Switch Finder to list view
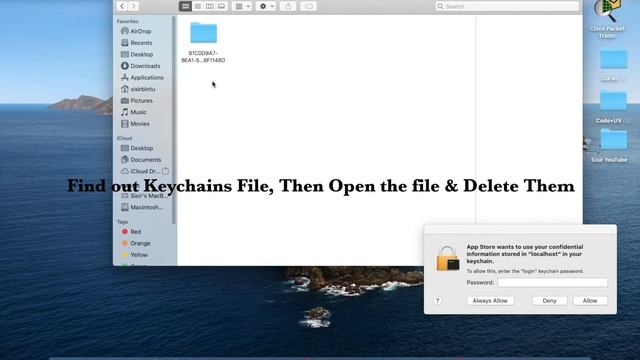 pyautogui.click(x=198, y=6)
